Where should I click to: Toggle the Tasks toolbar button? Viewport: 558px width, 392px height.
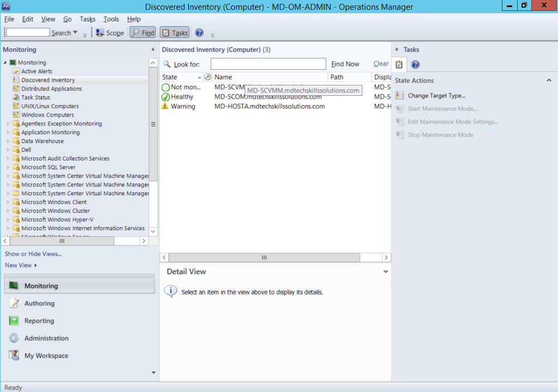pos(174,33)
